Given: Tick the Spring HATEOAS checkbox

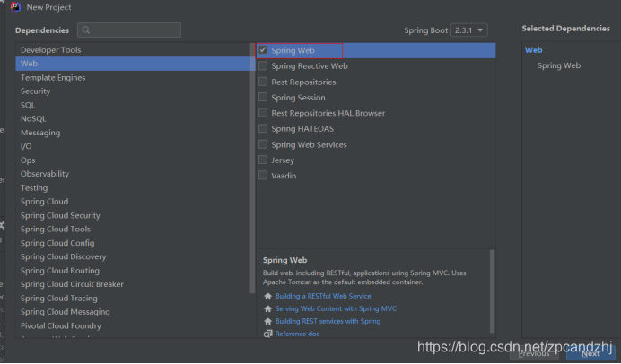Looking at the screenshot, I should [263, 128].
